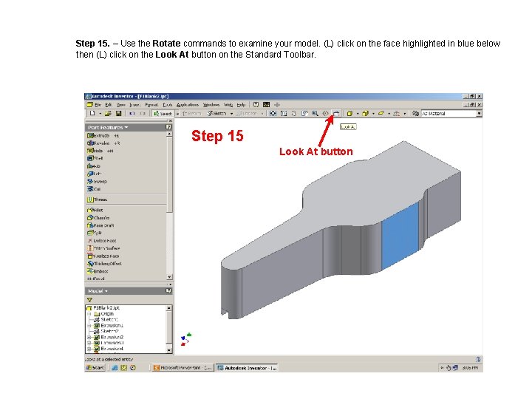This screenshot has height=399, width=532.
Task: Choose the Sweep feature tool
Action: click(x=97, y=182)
